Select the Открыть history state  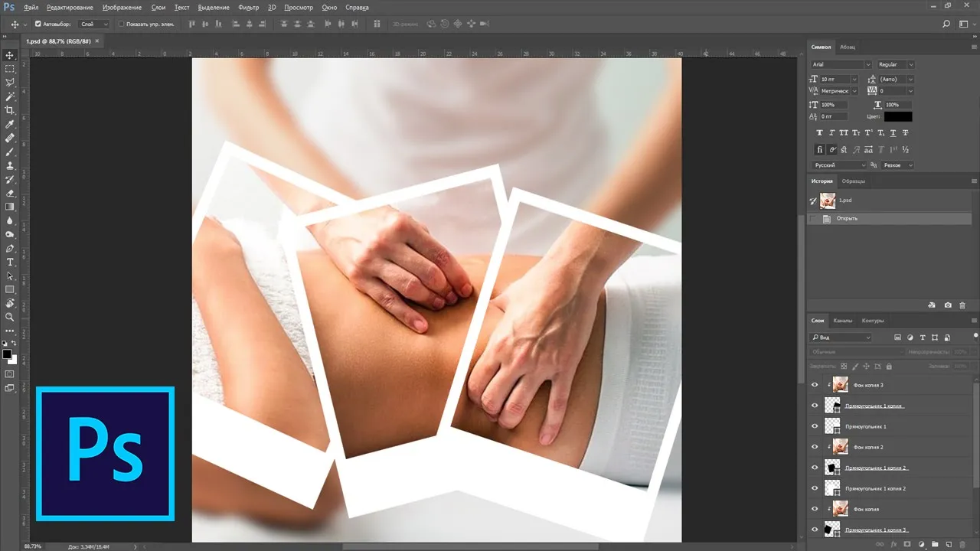pos(890,219)
